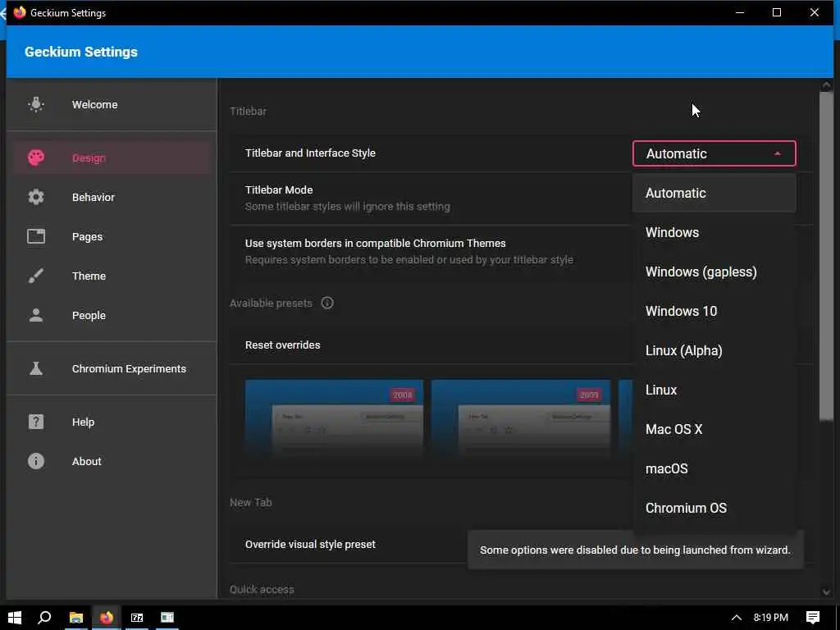Image resolution: width=840 pixels, height=630 pixels.
Task: Click the Firefox logo in the title bar
Action: coord(20,12)
